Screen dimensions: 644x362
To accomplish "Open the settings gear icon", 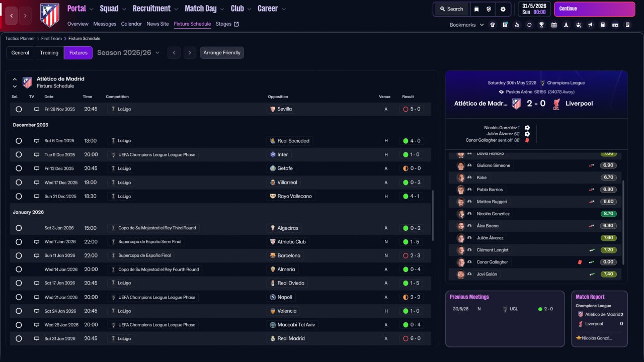I will click(503, 9).
